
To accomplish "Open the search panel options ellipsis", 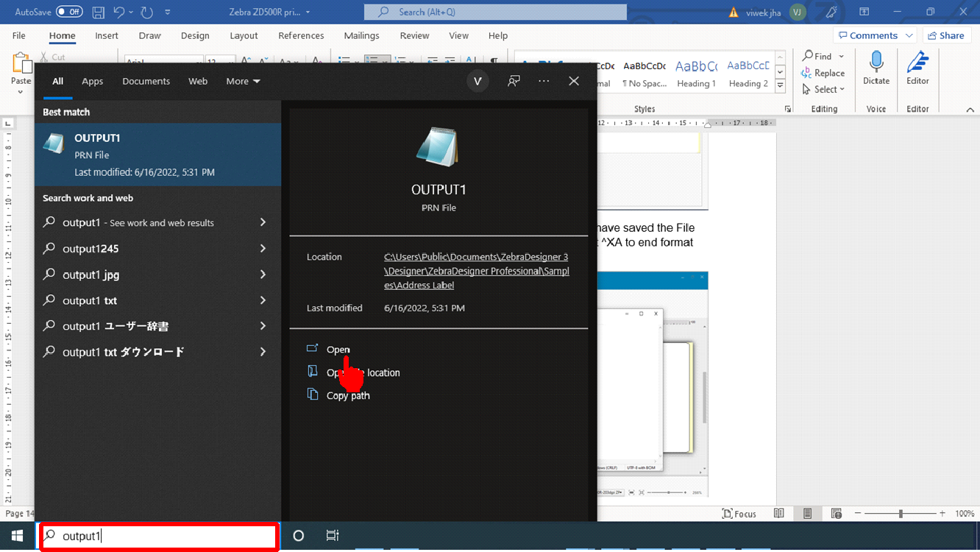I will click(544, 81).
